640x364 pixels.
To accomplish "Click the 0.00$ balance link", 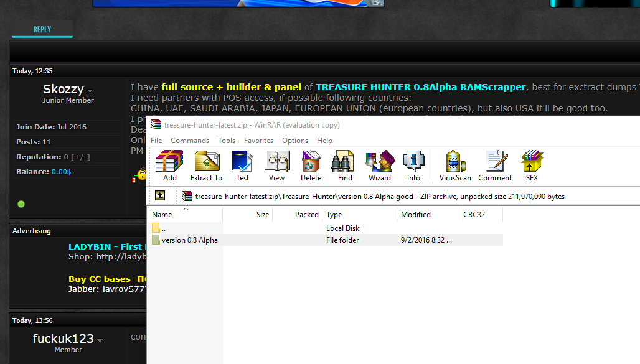I will pos(61,172).
